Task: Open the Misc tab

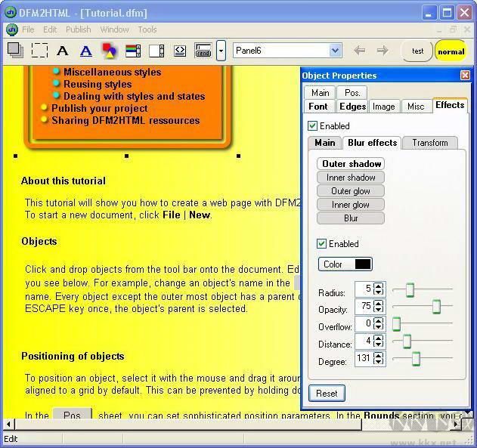Action: point(416,107)
